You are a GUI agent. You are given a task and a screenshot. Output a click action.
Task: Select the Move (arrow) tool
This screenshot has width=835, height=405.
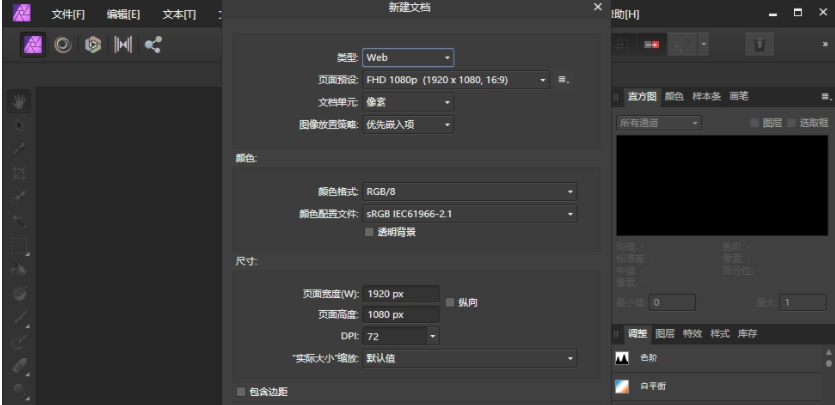pos(20,126)
